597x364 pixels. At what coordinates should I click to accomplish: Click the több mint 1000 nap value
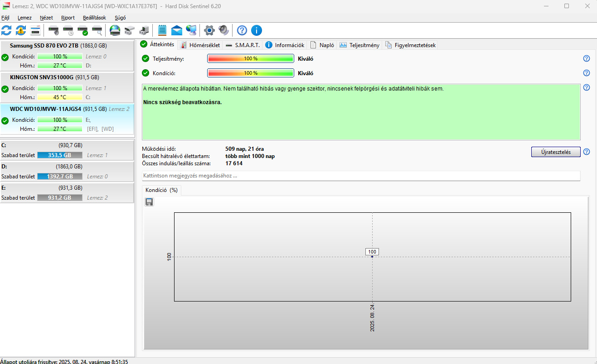coord(250,156)
